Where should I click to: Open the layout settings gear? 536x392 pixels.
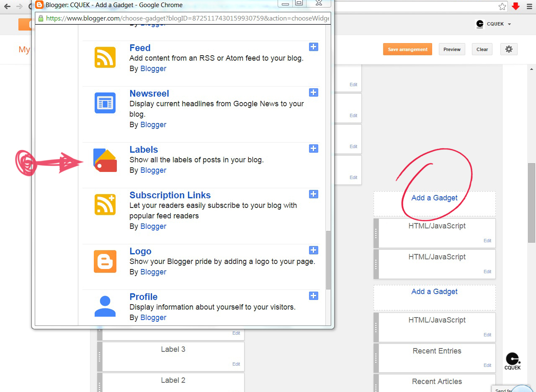tap(509, 49)
